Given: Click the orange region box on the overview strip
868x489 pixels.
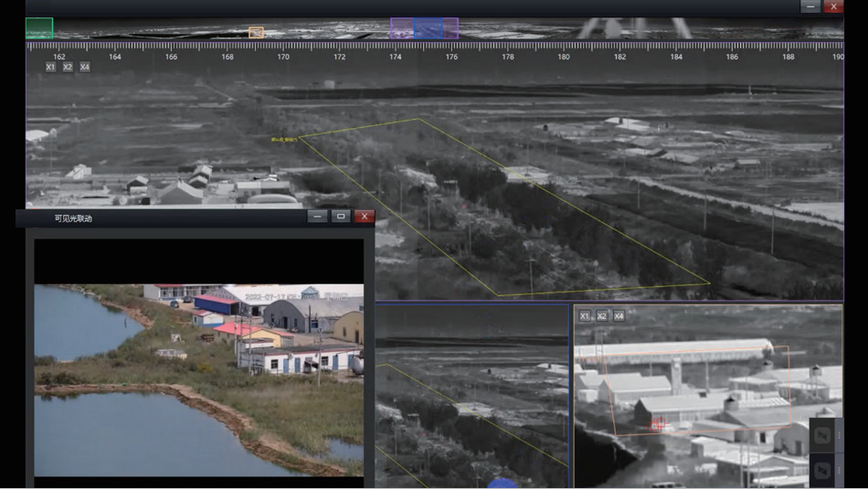Looking at the screenshot, I should point(256,33).
